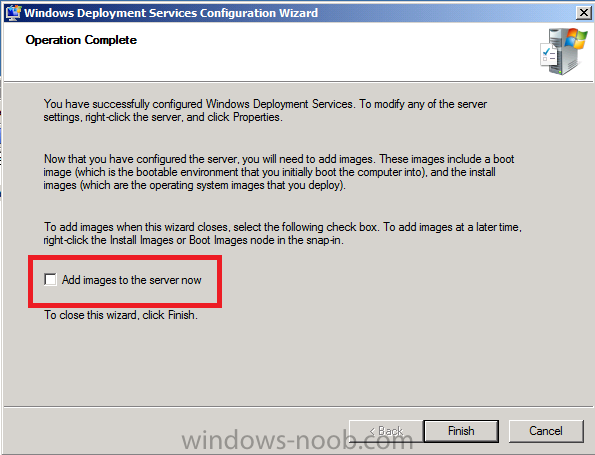Cancel the configuration wizard
This screenshot has width=595, height=455.
tap(546, 431)
